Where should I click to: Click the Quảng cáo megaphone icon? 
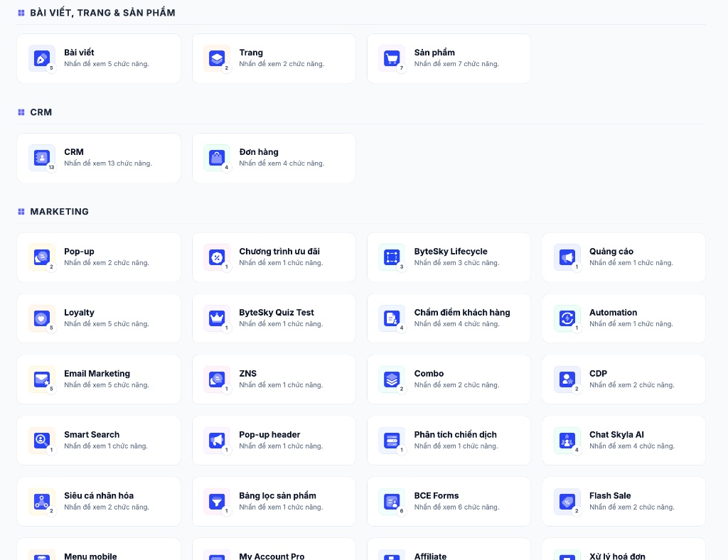coord(567,257)
